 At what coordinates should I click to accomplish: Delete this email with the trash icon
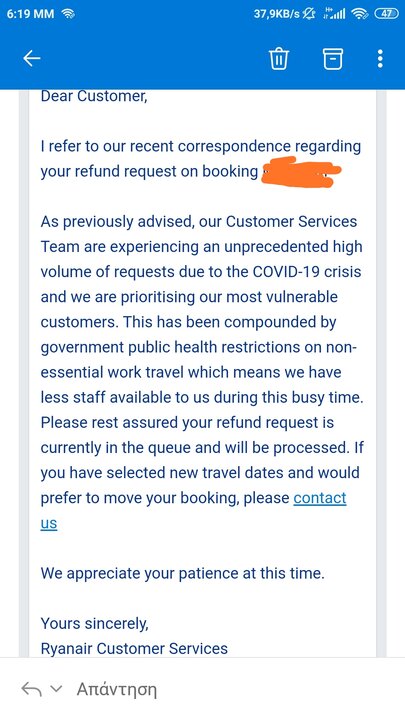coord(279,59)
